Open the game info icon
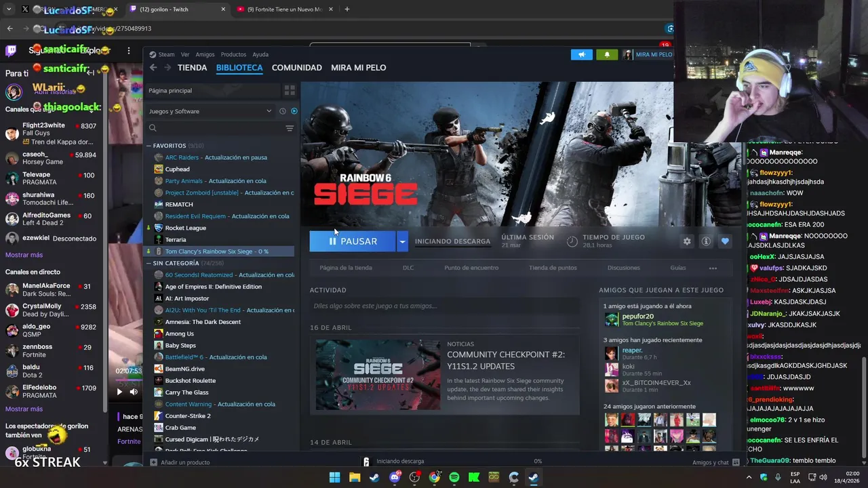 (x=706, y=241)
